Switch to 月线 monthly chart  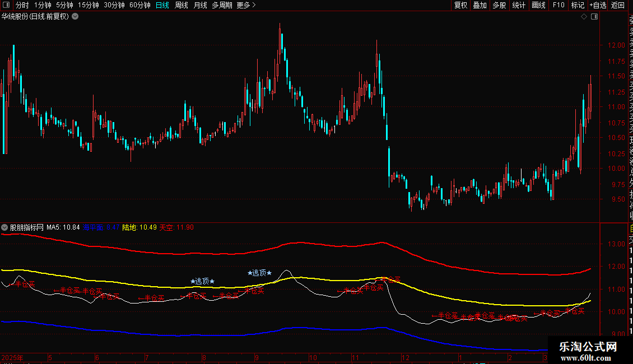200,5
